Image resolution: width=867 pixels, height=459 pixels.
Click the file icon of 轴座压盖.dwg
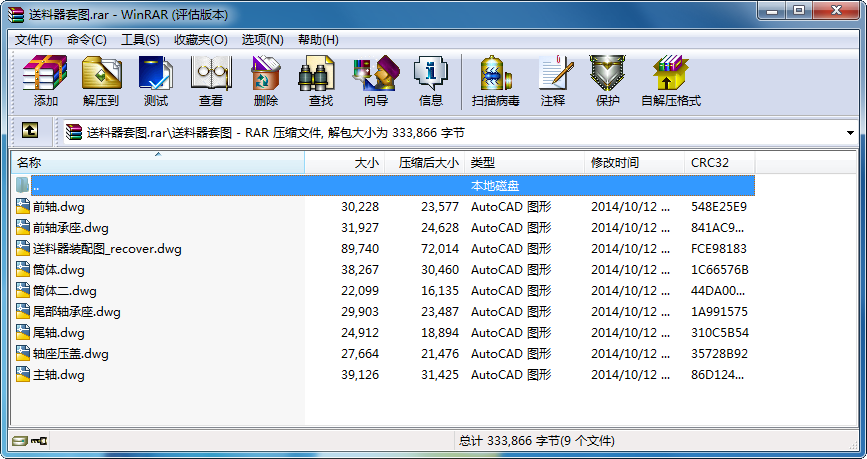(x=23, y=353)
